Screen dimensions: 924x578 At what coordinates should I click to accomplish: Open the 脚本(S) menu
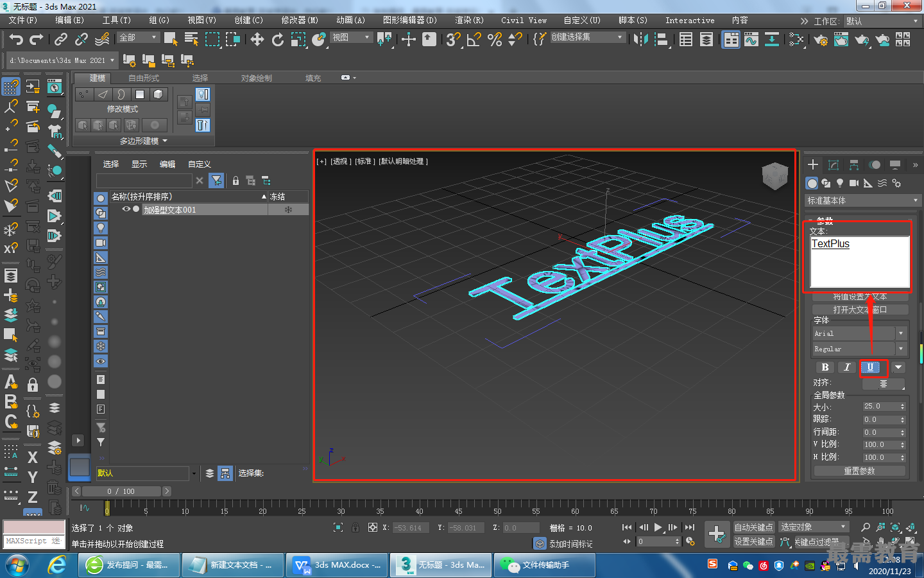pos(633,21)
